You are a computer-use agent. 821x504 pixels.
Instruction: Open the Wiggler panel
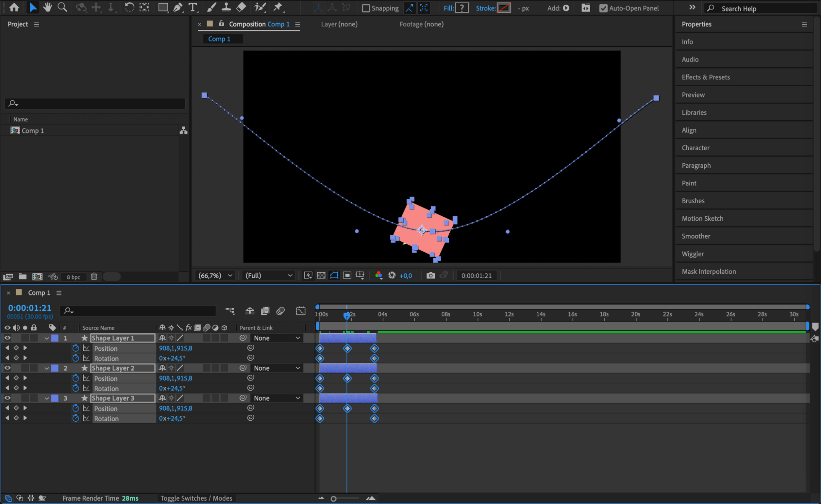click(692, 254)
